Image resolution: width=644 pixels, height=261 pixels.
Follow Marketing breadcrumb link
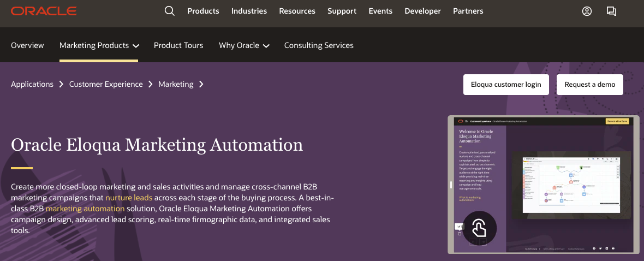(x=176, y=84)
